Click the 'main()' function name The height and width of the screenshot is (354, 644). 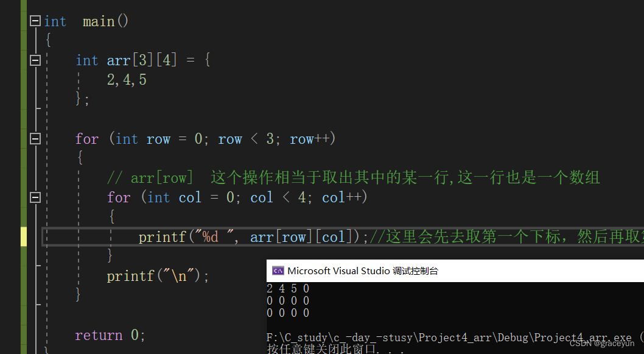(x=105, y=21)
